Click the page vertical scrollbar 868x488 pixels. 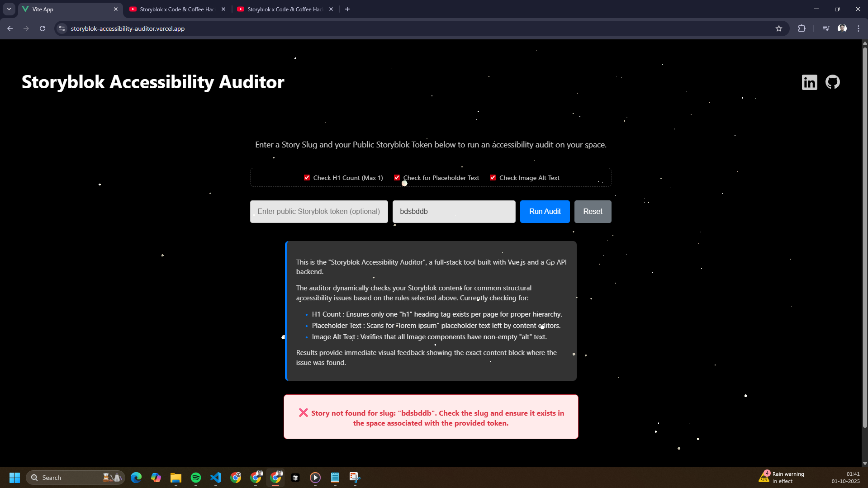pos(864,237)
